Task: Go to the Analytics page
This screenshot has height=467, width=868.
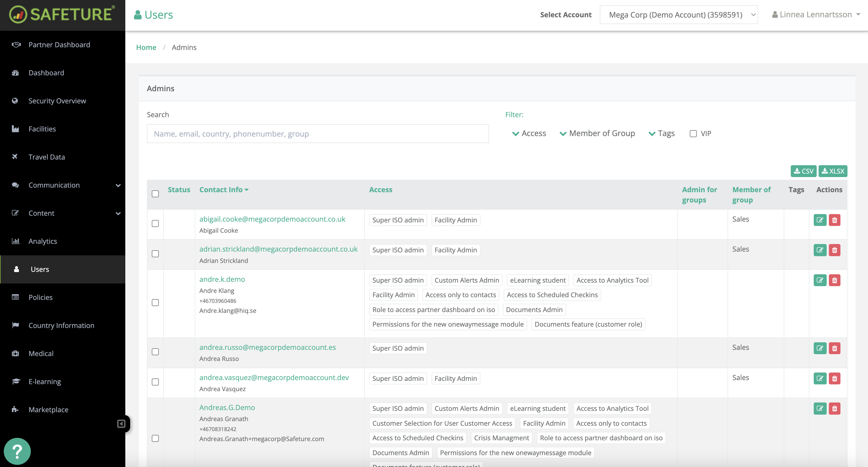Action: [x=42, y=241]
